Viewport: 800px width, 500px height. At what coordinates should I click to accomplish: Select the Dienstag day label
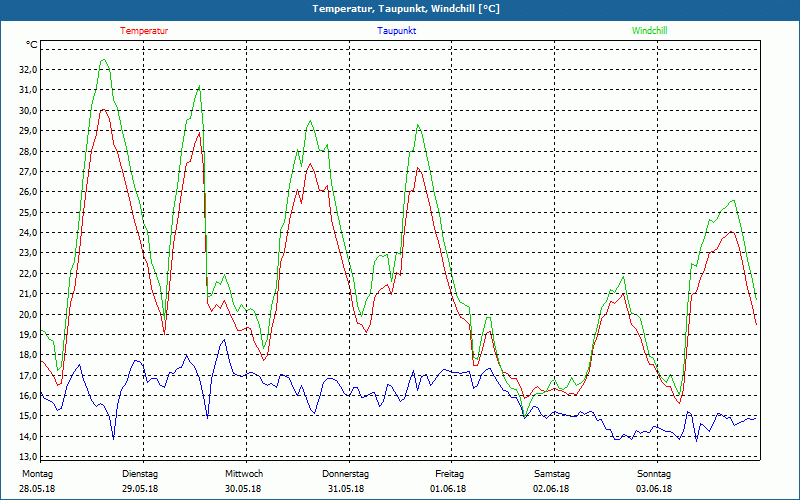140,474
